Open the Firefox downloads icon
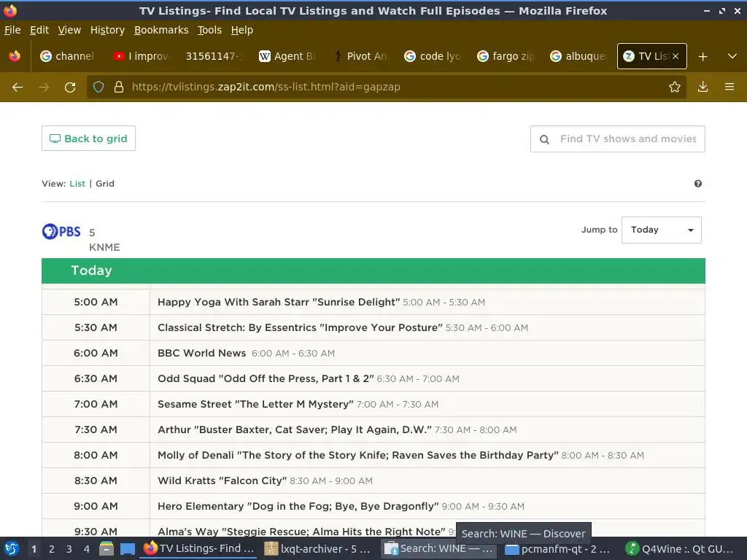The height and width of the screenshot is (560, 747). pyautogui.click(x=703, y=87)
